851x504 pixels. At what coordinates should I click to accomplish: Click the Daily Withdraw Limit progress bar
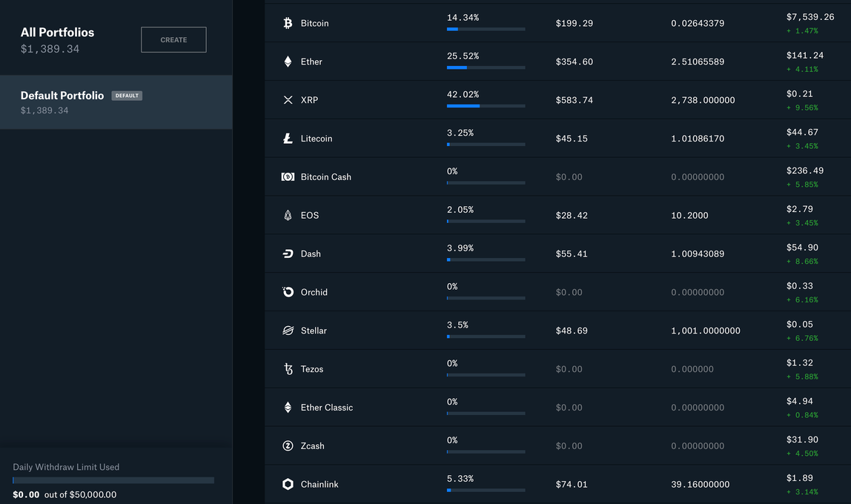(x=113, y=480)
